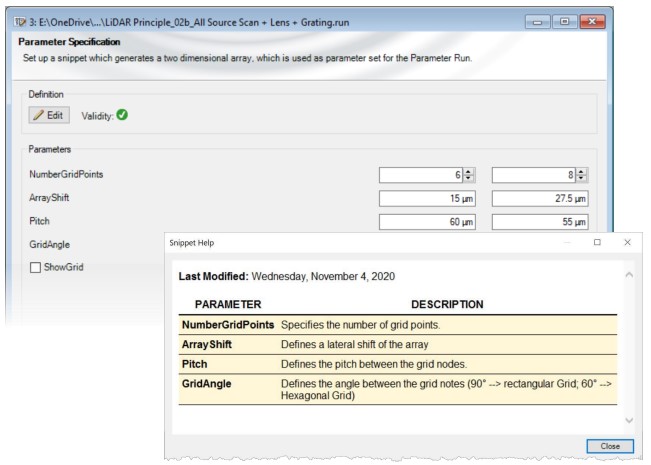Image resolution: width=651 pixels, height=465 pixels.
Task: Increase first NumberGridPoints value with up arrow
Action: pyautogui.click(x=469, y=172)
